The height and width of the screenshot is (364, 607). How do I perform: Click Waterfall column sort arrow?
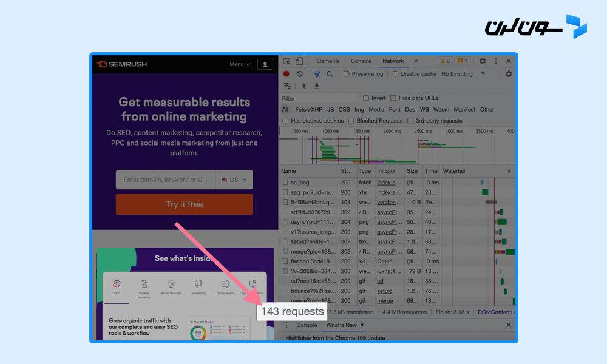tap(509, 171)
